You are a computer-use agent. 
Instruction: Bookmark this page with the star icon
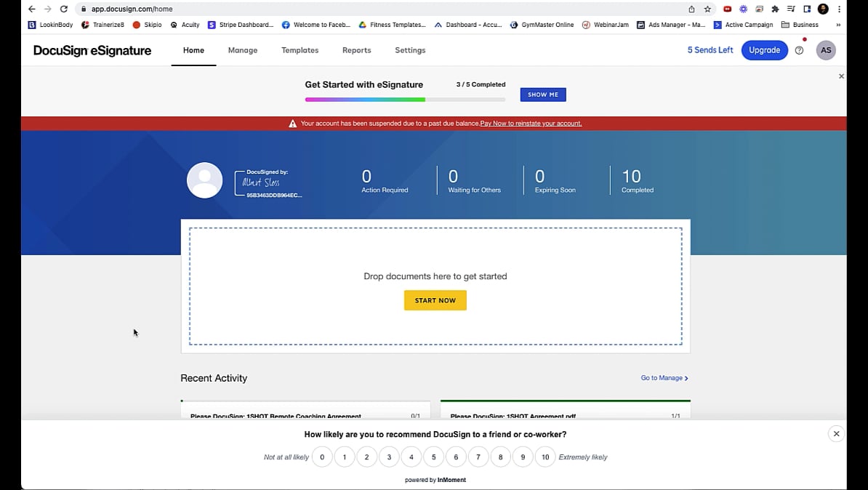707,9
